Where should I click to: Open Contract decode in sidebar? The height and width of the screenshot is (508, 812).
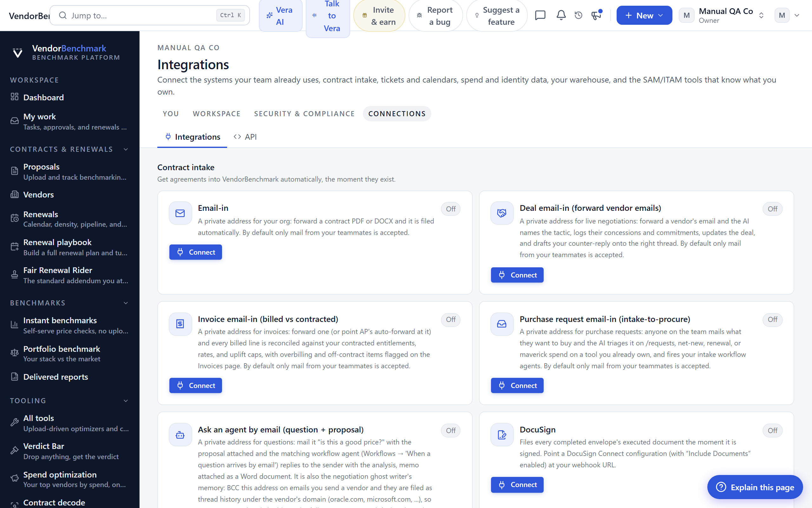(x=69, y=502)
